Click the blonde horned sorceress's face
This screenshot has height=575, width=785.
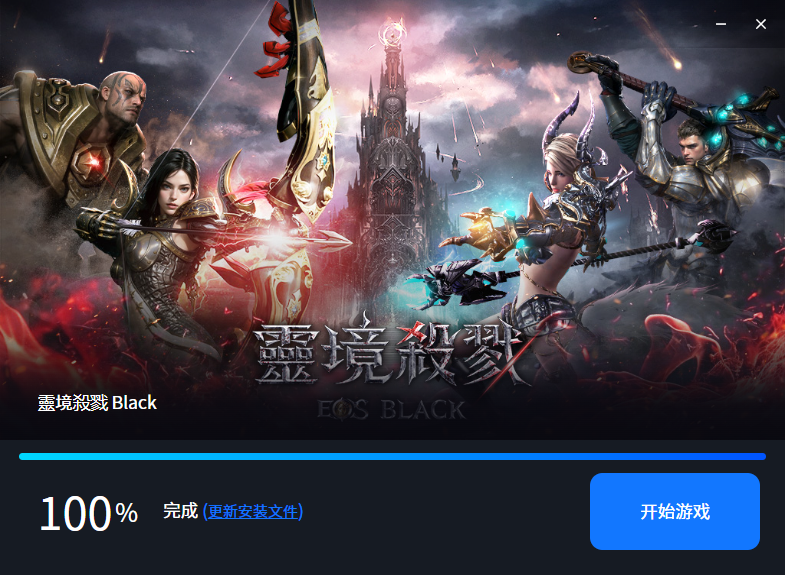[x=557, y=171]
